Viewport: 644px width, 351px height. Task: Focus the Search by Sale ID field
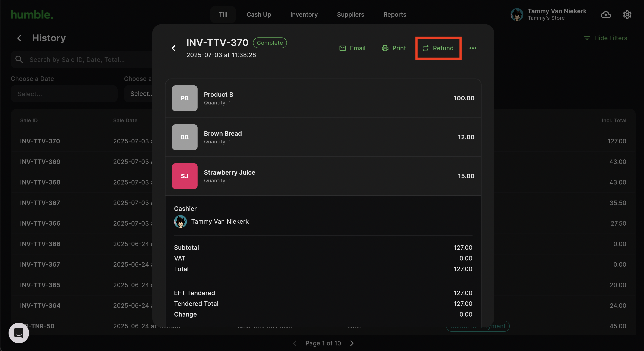81,59
